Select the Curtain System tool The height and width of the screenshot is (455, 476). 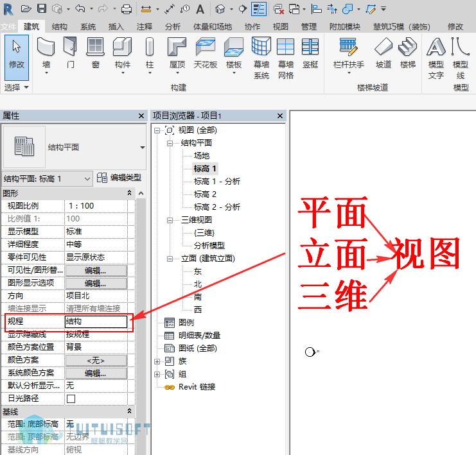[x=261, y=58]
